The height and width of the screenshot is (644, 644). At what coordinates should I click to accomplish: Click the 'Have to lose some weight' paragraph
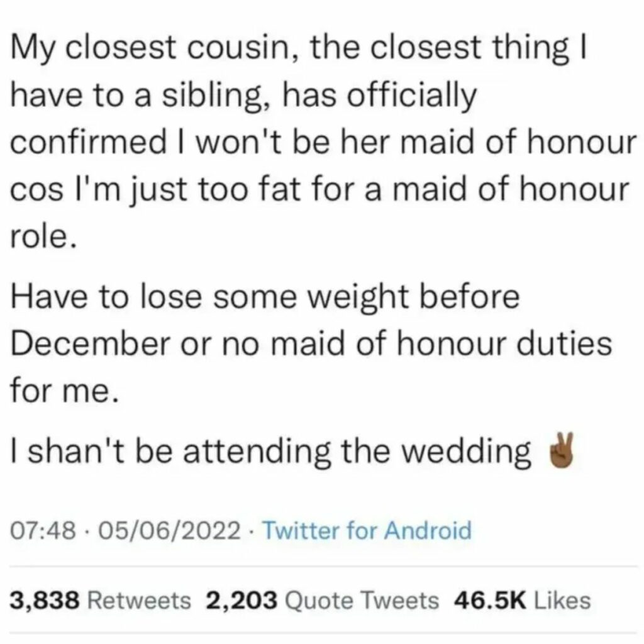pyautogui.click(x=311, y=343)
